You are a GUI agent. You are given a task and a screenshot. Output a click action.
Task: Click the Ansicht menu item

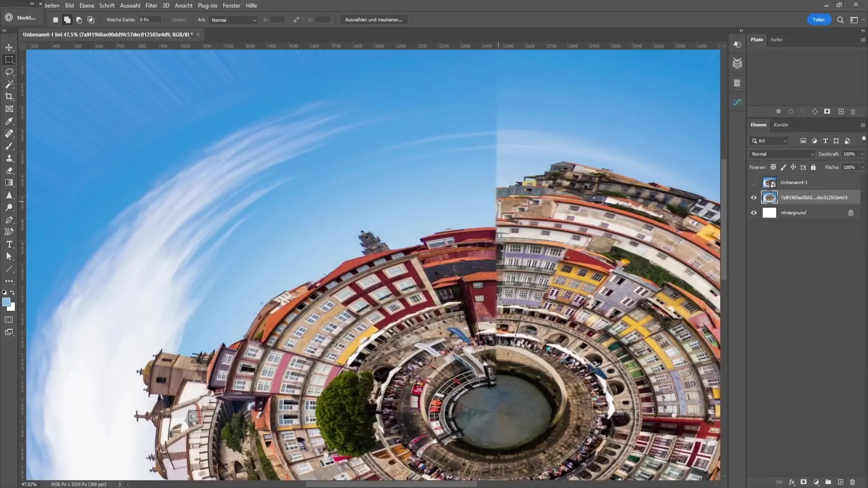pyautogui.click(x=183, y=5)
